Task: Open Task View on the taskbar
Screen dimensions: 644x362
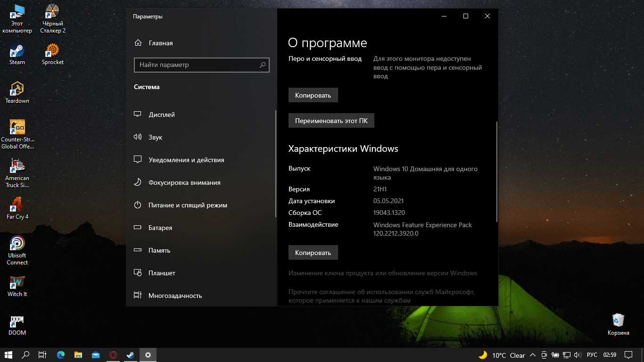Action: pos(42,354)
